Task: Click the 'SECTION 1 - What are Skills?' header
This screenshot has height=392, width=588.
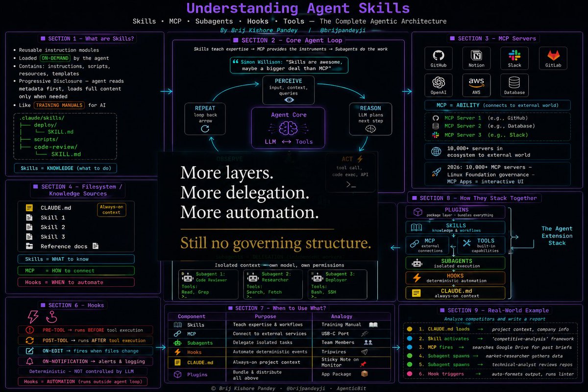Action: pyautogui.click(x=87, y=39)
